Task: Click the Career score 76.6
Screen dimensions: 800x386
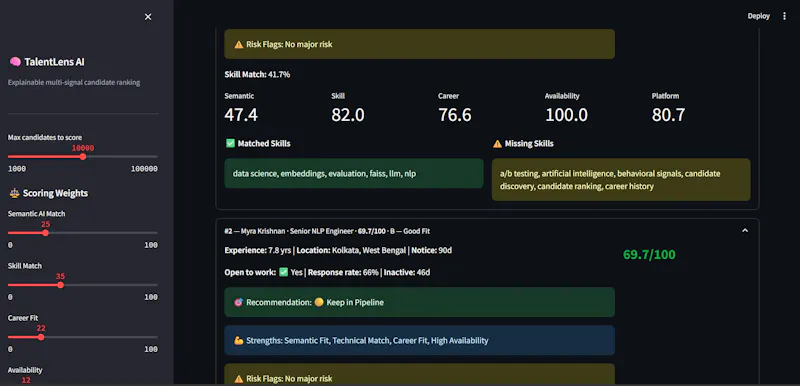Action: pos(455,115)
